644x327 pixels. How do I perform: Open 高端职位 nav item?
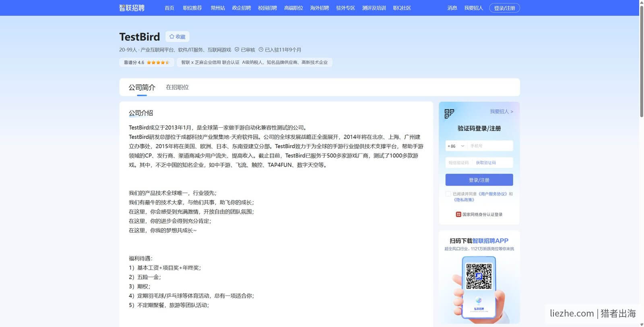(x=293, y=8)
